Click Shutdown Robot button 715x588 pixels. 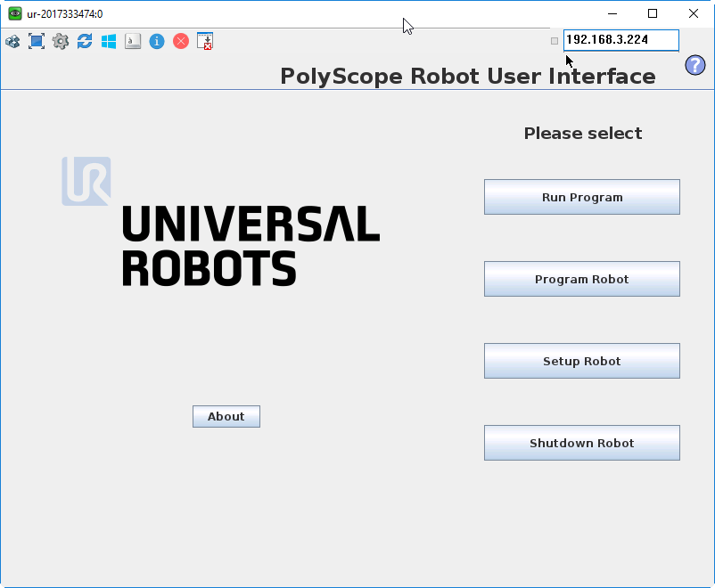coord(582,443)
